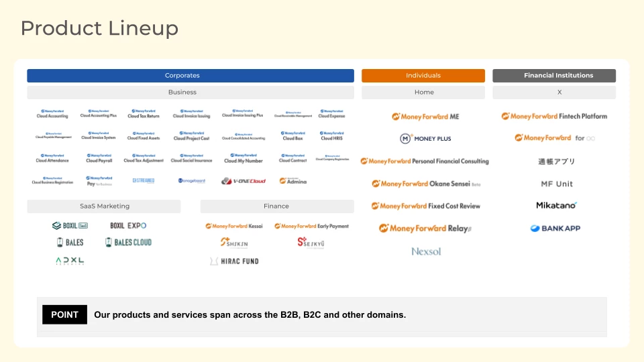This screenshot has height=362, width=644.
Task: Click the BANK APP logo
Action: 555,228
